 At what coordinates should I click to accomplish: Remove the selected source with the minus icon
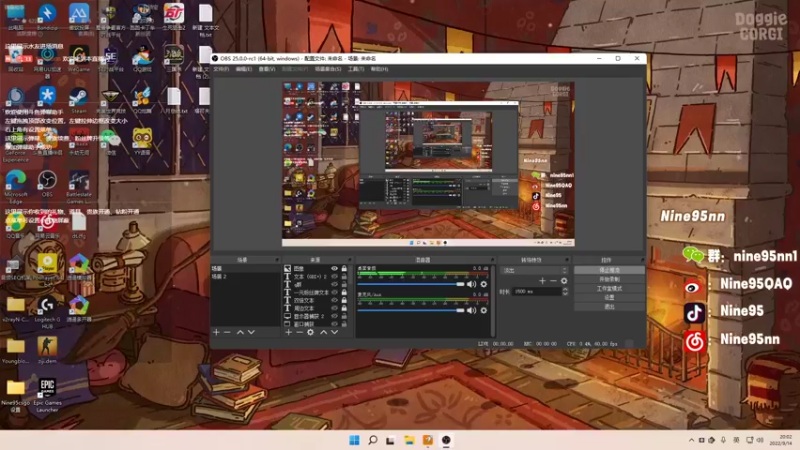click(x=299, y=332)
